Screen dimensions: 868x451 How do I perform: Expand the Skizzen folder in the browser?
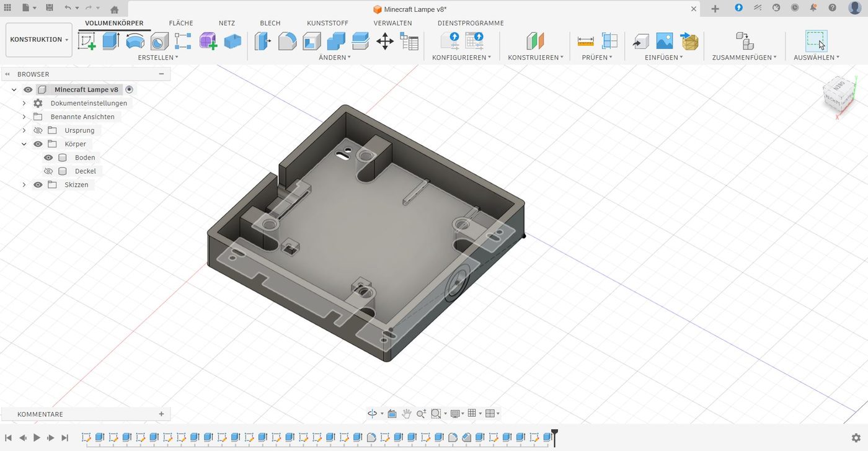(x=24, y=184)
